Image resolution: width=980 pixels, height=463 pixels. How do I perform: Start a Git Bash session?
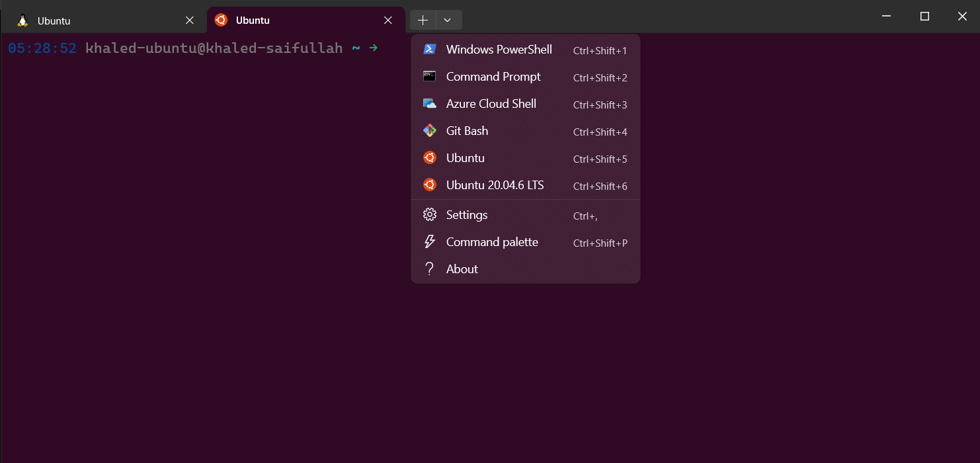(526, 131)
